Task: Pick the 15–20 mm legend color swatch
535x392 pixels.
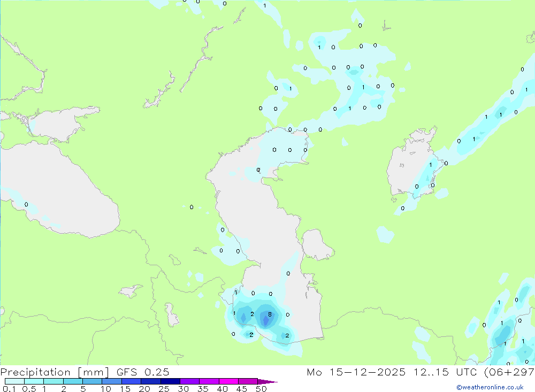Action: pyautogui.click(x=132, y=381)
